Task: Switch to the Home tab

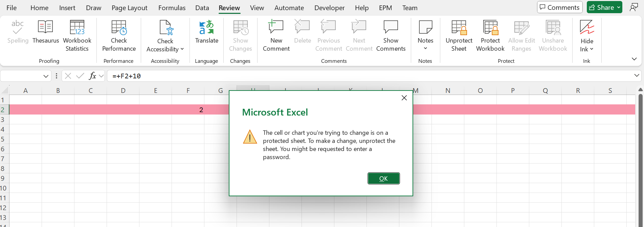Action: [39, 8]
